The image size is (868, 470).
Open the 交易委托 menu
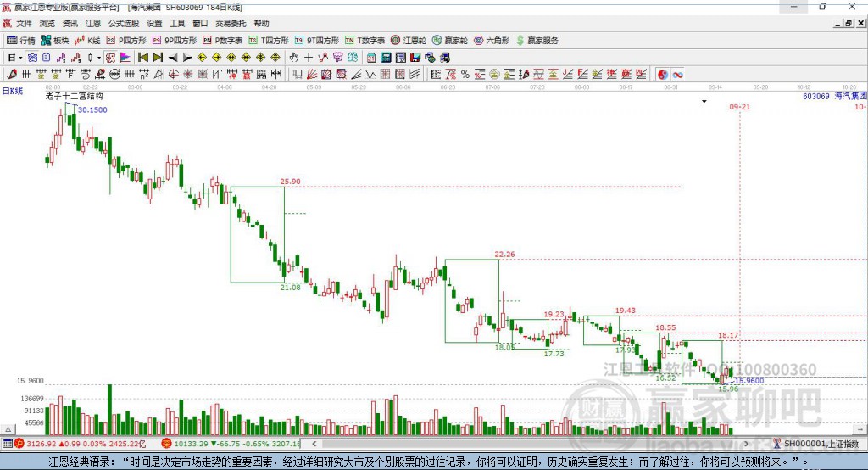tap(231, 23)
